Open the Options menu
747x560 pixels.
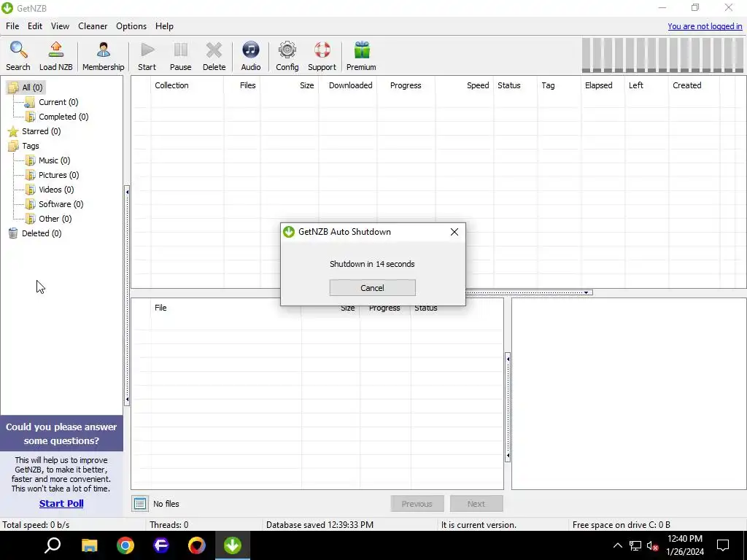(131, 26)
